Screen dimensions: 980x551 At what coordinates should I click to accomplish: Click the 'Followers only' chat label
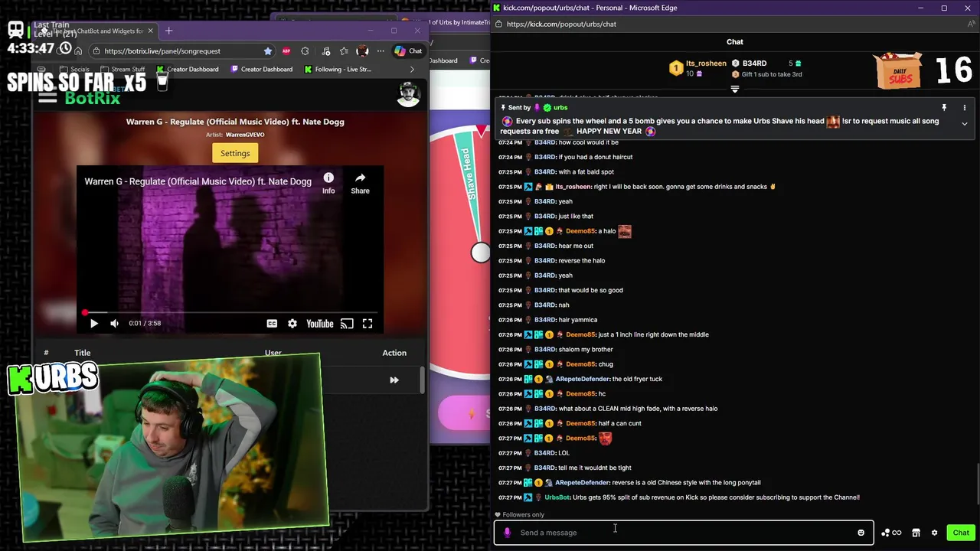click(x=524, y=515)
